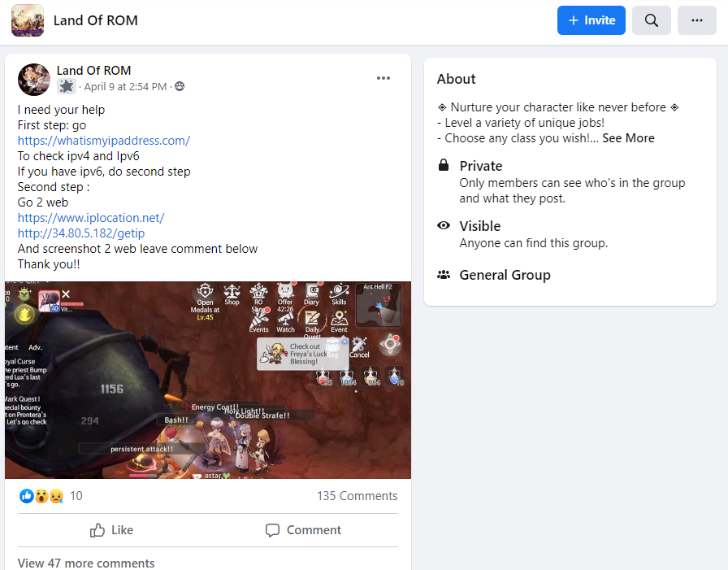728x570 pixels.
Task: Click post author profile picture
Action: 34,80
